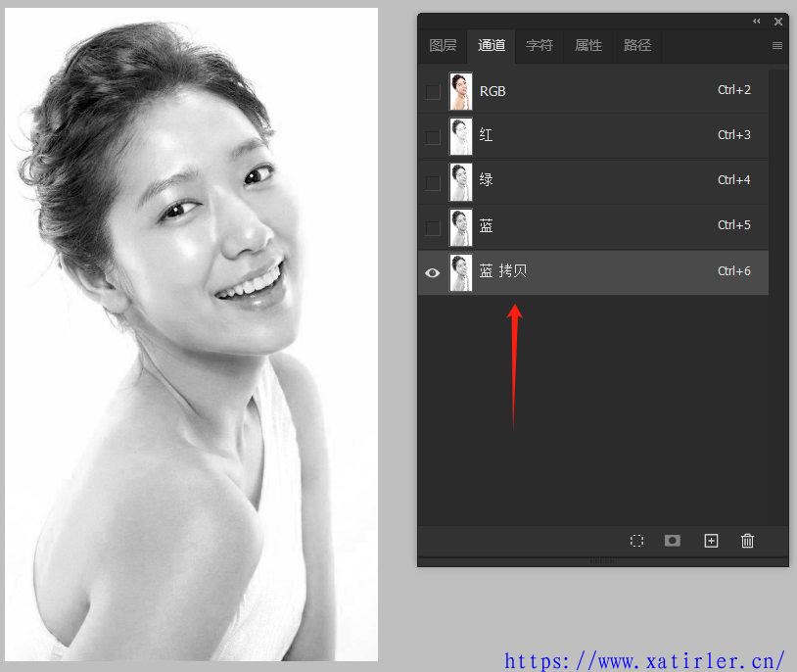The image size is (797, 672).
Task: Switch to the 图层 tab
Action: point(443,45)
